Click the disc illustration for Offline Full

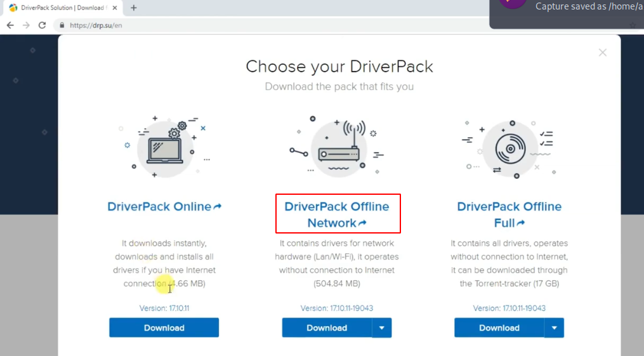(509, 148)
